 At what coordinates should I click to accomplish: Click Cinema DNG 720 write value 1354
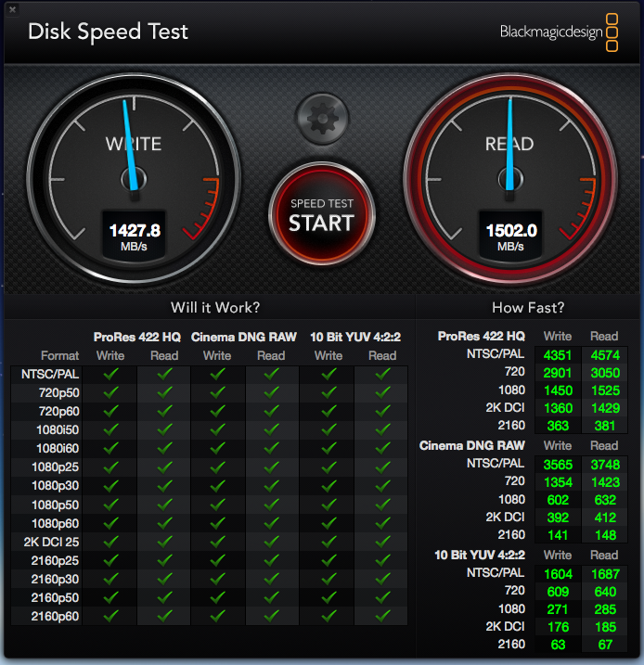[558, 482]
